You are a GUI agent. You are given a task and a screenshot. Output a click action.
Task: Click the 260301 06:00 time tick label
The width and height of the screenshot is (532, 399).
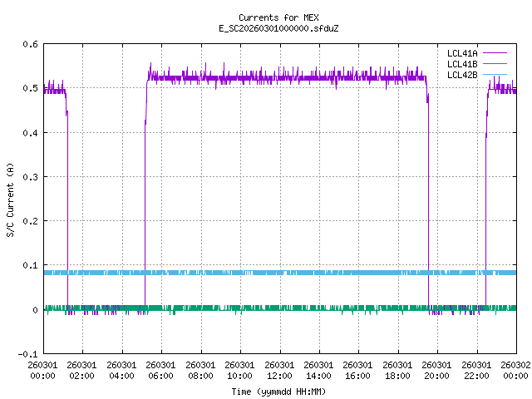(161, 370)
